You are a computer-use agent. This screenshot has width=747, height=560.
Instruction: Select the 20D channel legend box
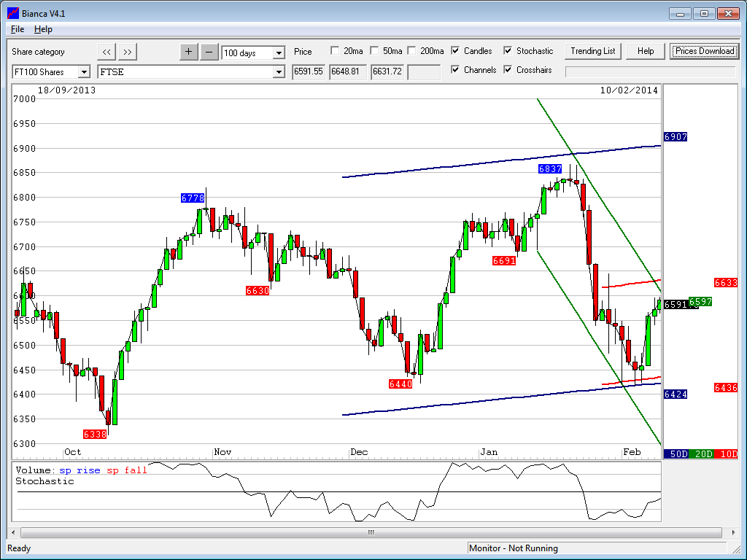[x=703, y=454]
